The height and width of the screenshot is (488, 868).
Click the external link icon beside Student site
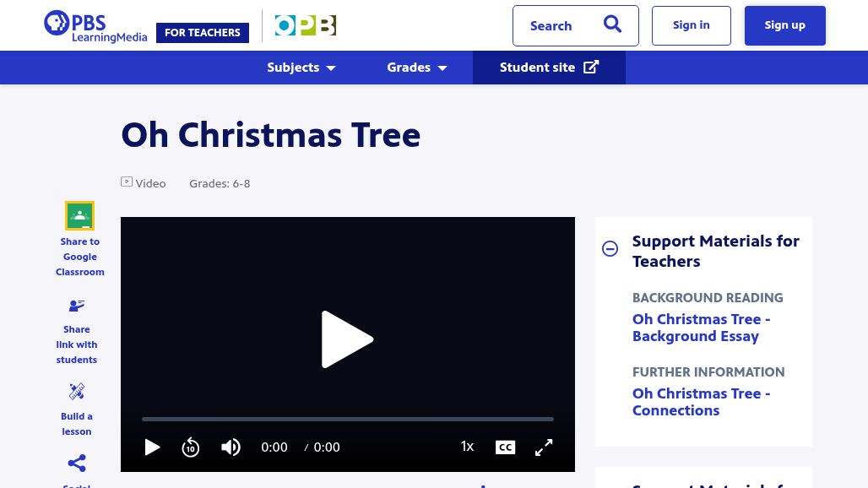tap(591, 67)
